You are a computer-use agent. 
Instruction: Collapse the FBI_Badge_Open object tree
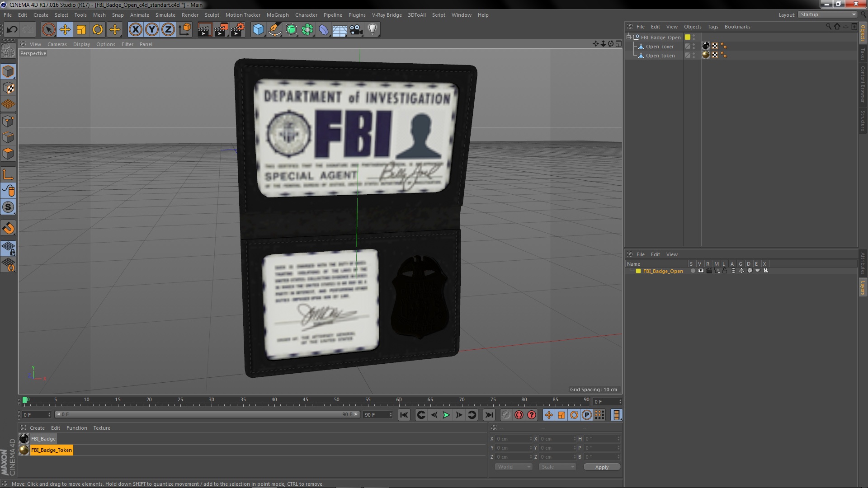(x=628, y=38)
